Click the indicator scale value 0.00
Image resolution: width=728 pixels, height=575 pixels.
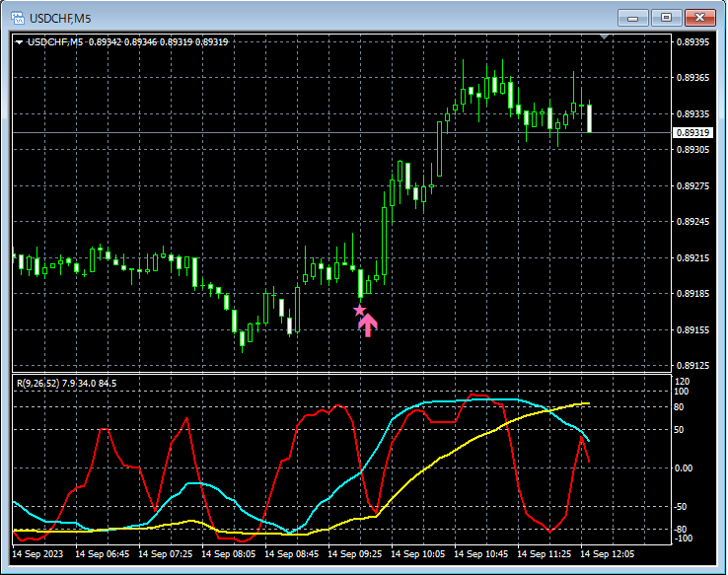[684, 468]
